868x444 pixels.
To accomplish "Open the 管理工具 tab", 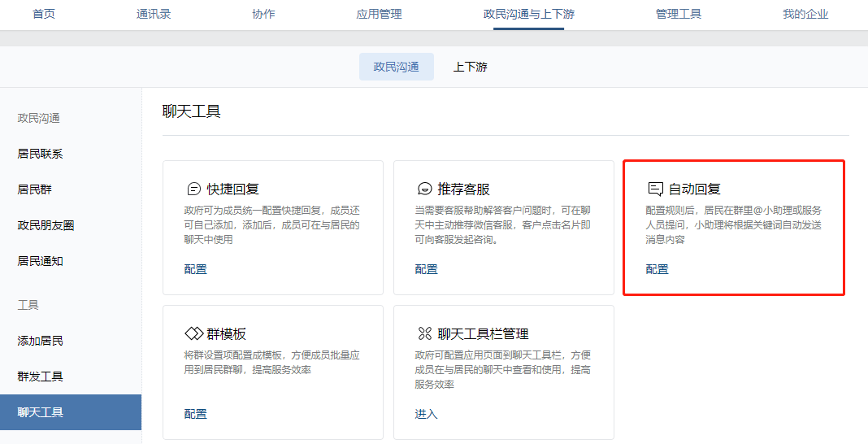I will point(679,15).
